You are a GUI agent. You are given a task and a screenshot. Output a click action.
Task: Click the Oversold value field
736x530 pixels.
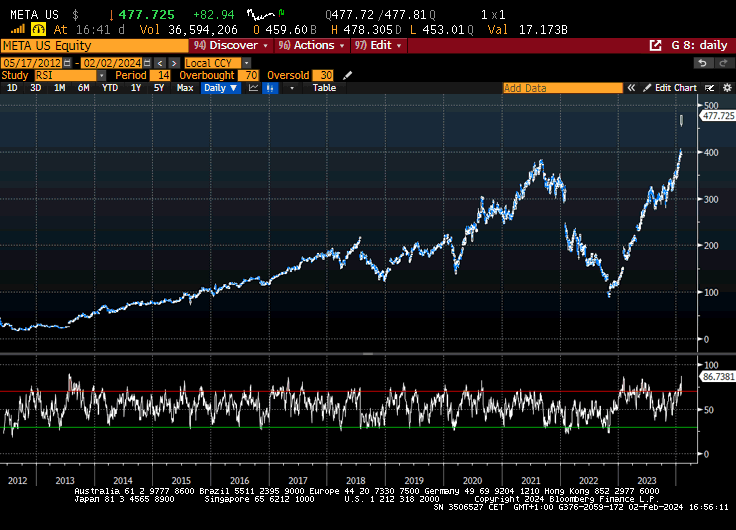tap(323, 76)
